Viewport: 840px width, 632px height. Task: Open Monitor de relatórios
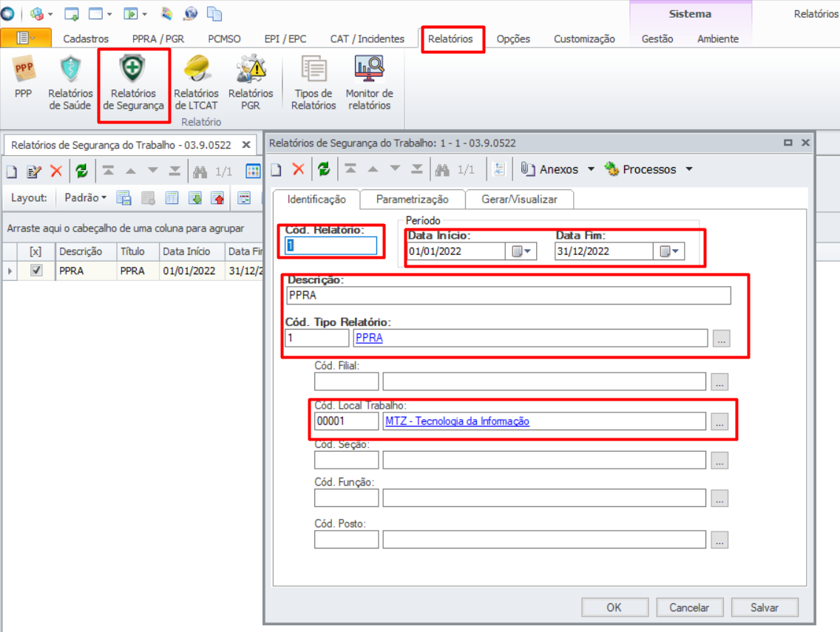coord(369,83)
